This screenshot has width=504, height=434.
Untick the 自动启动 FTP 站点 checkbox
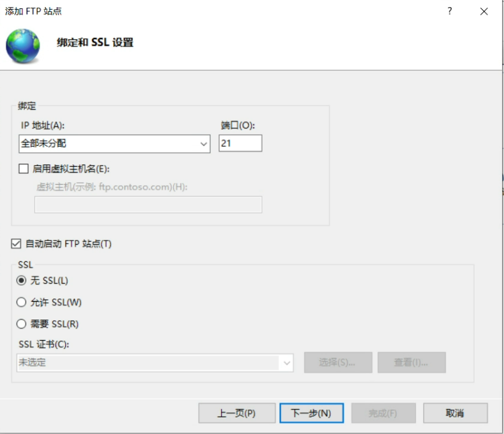tap(17, 244)
